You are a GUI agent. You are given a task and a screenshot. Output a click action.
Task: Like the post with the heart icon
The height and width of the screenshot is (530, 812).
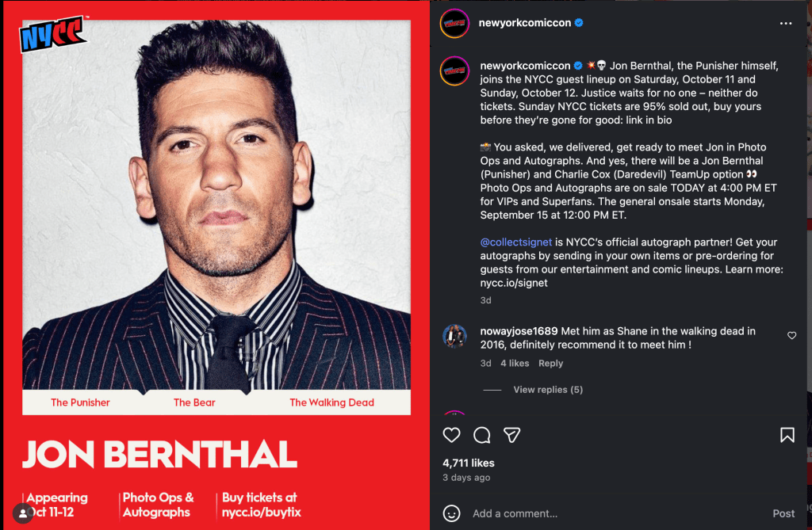tap(451, 435)
